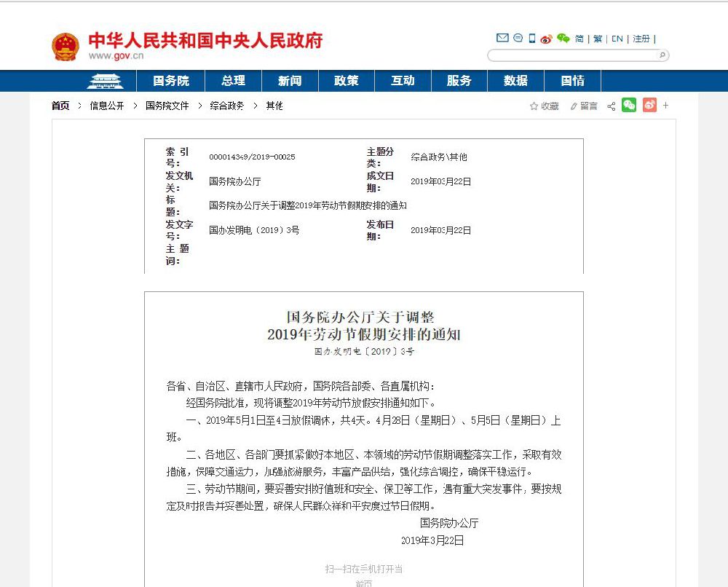Share via orange Weibo button

click(x=649, y=105)
